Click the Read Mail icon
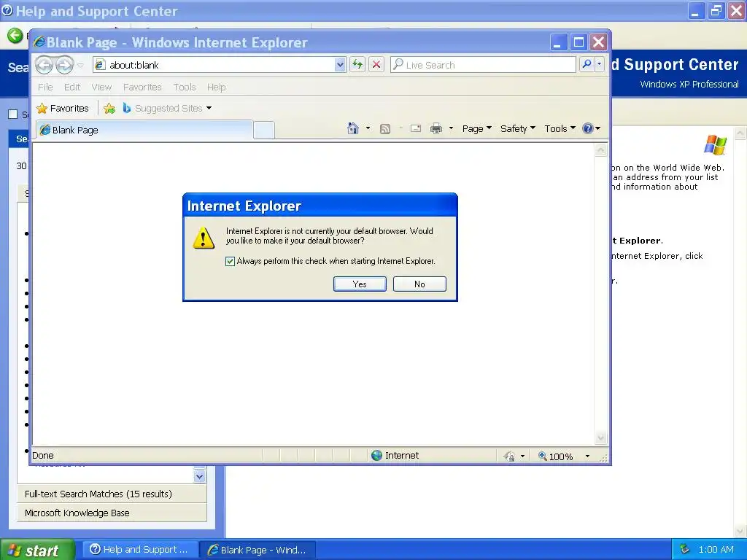This screenshot has width=747, height=560. click(x=415, y=128)
